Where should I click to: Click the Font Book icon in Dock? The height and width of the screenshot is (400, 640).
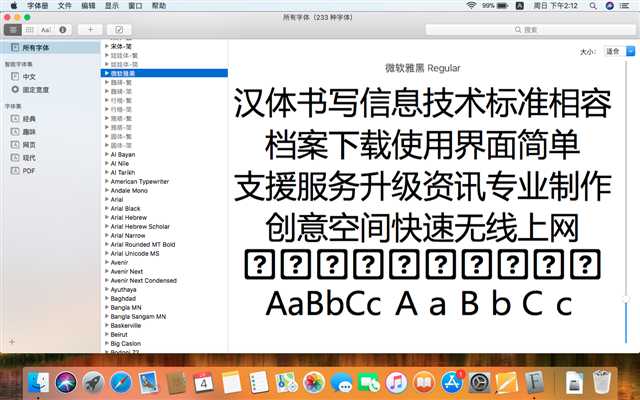534,383
